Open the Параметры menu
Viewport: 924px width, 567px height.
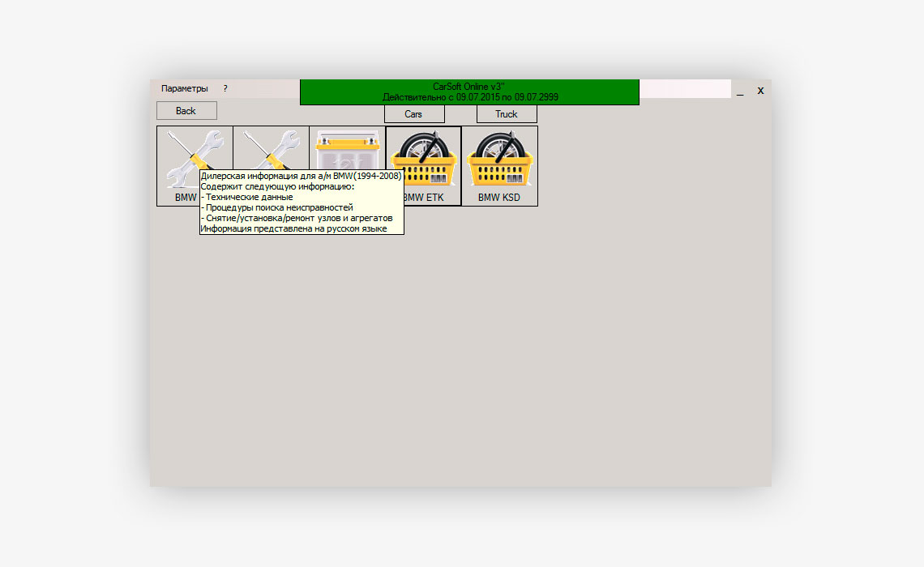(x=184, y=88)
